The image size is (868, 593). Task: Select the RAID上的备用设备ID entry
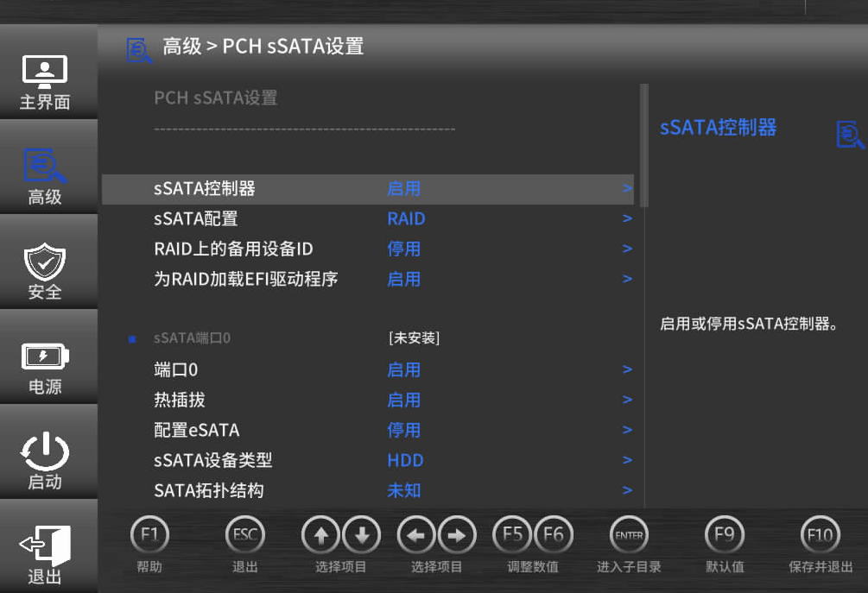tap(233, 249)
